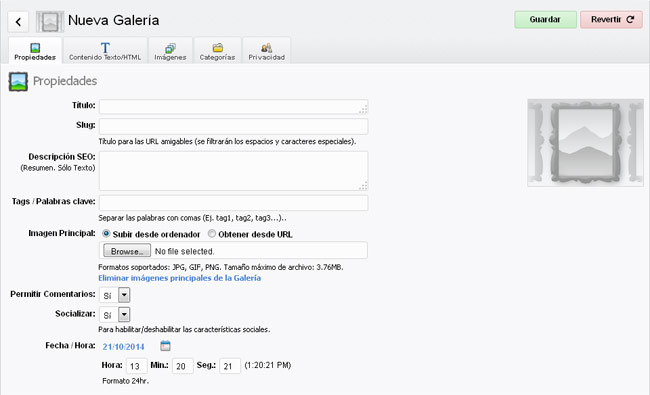Click the Propiedades landscape picture icon
The image size is (650, 395).
[18, 82]
